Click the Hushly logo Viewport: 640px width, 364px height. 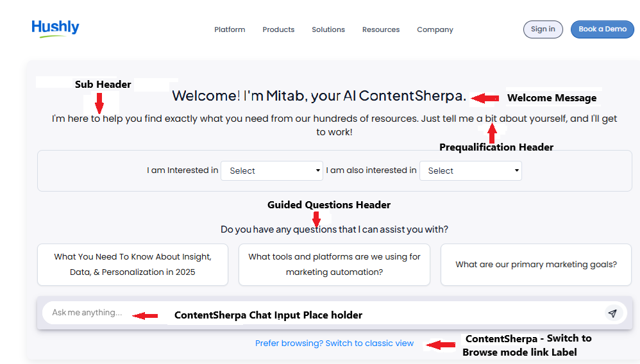coord(56,29)
